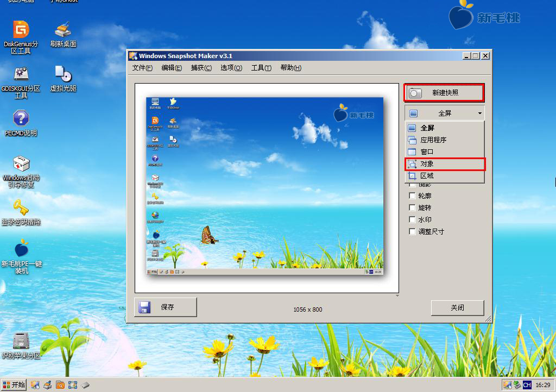This screenshot has width=556, height=392.
Task: Click the desktop snapshot preview thumbnail
Action: click(265, 186)
